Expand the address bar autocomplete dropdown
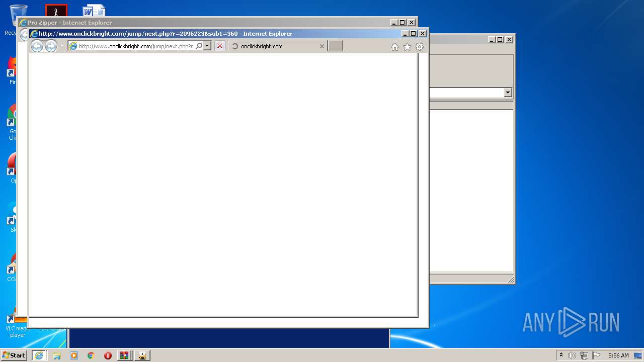 point(207,46)
